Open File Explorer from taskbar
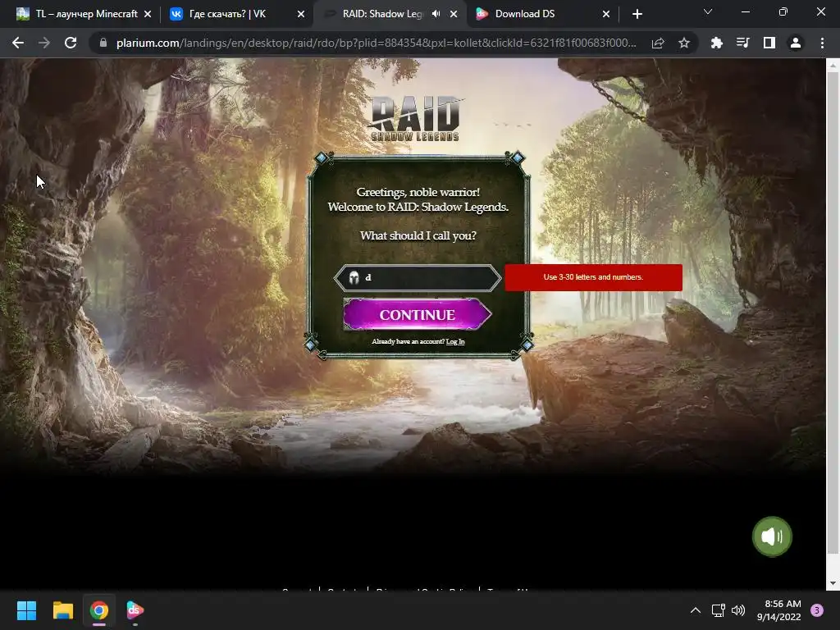840x630 pixels. tap(62, 610)
